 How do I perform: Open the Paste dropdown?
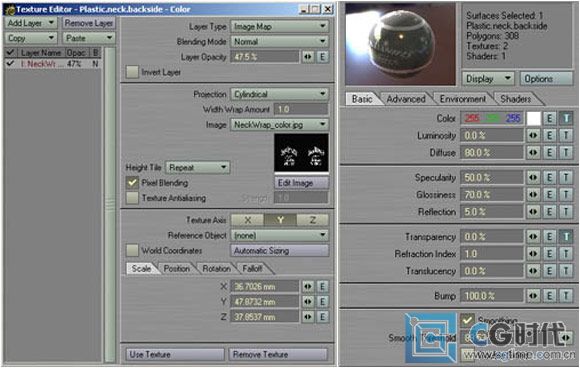click(89, 38)
